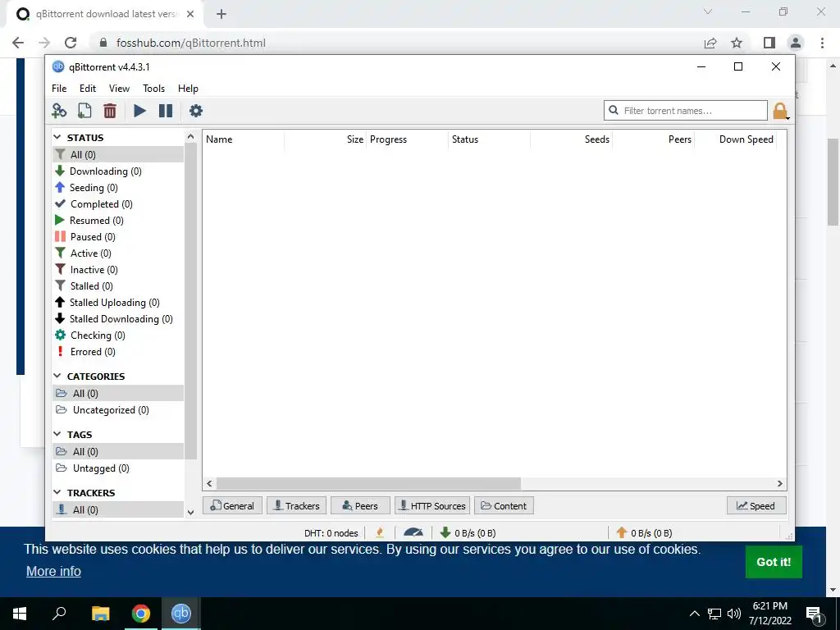
Task: Sort by the Seeds column header
Action: pos(572,139)
